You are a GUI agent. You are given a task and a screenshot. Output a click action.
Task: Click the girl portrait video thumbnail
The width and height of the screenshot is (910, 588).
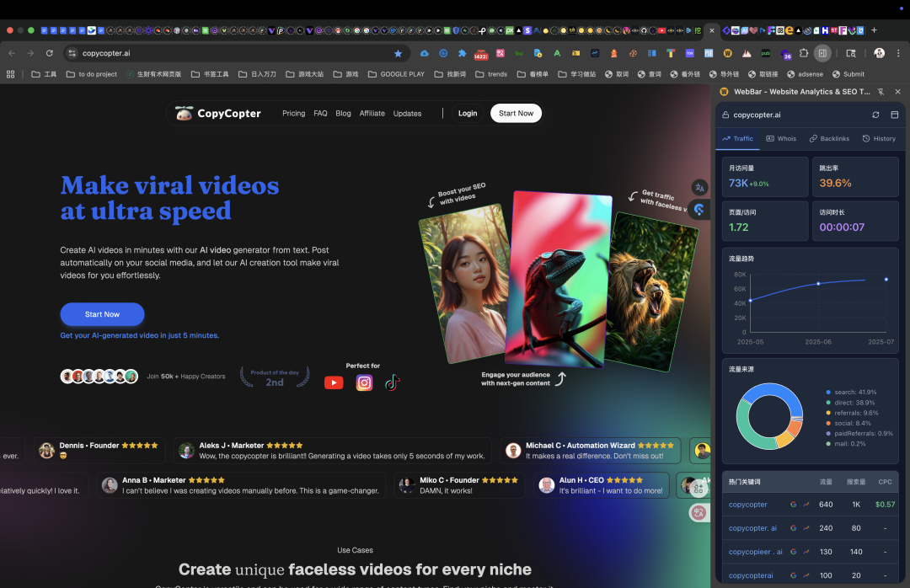pos(468,282)
